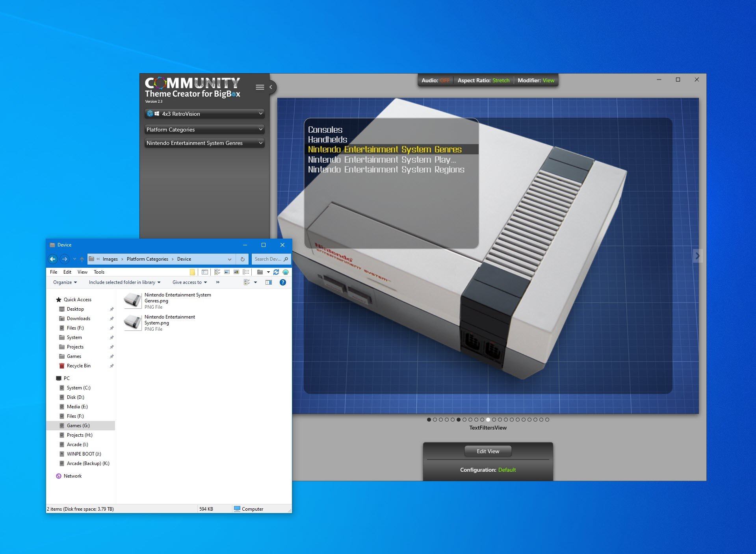
Task: Select the white highlighted view pager dot
Action: point(488,420)
